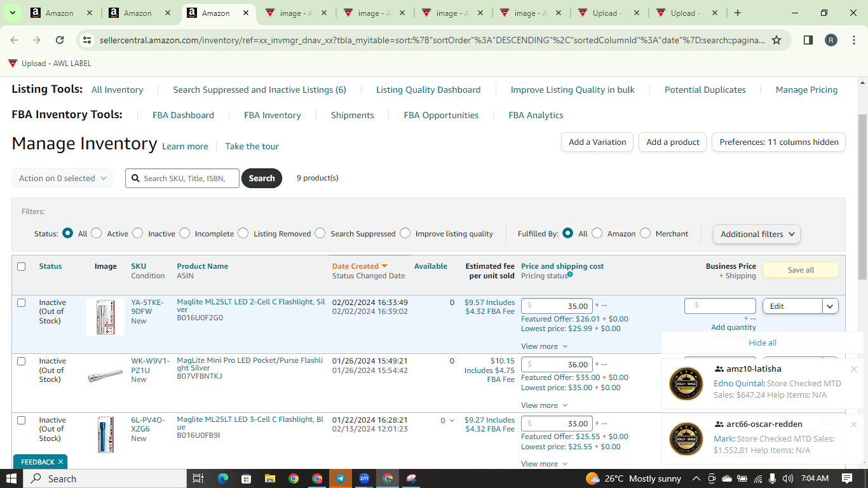
Task: Open the OneDrive cloud tray icon
Action: [727, 478]
